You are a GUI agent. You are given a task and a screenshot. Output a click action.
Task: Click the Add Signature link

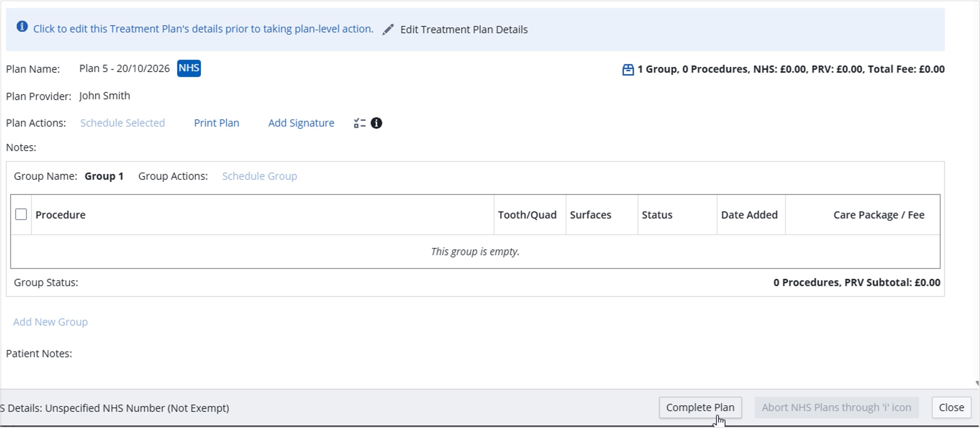coord(301,123)
